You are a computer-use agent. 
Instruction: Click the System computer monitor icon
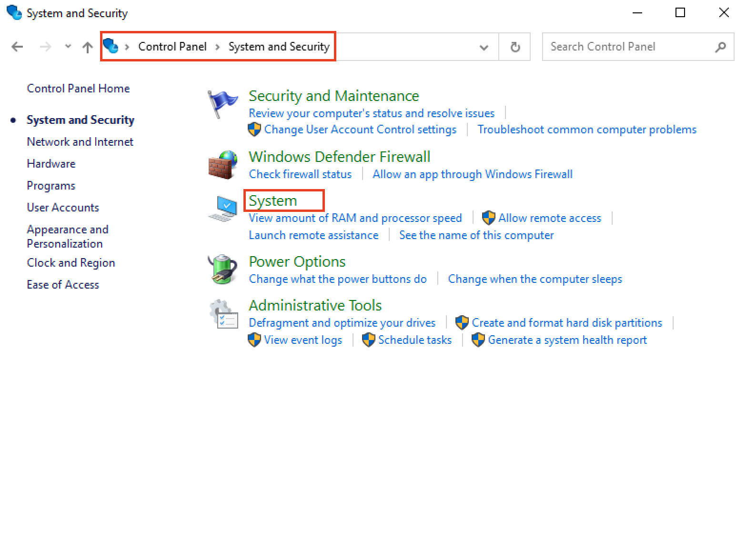point(222,209)
